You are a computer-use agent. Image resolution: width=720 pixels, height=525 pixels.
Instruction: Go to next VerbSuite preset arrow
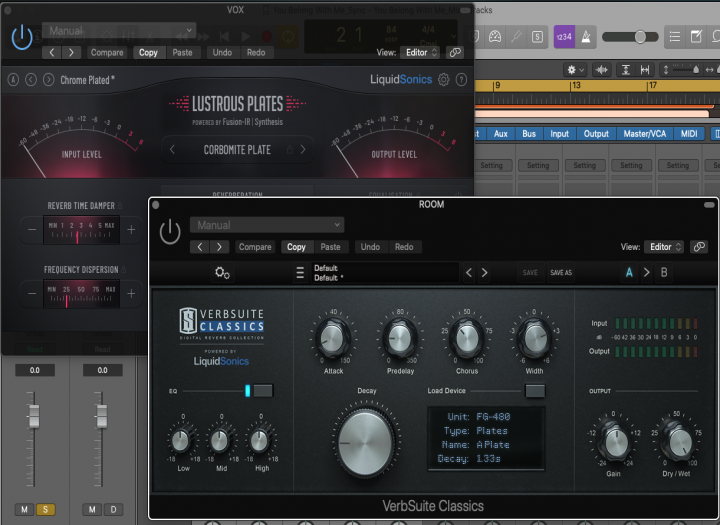pyautogui.click(x=484, y=272)
